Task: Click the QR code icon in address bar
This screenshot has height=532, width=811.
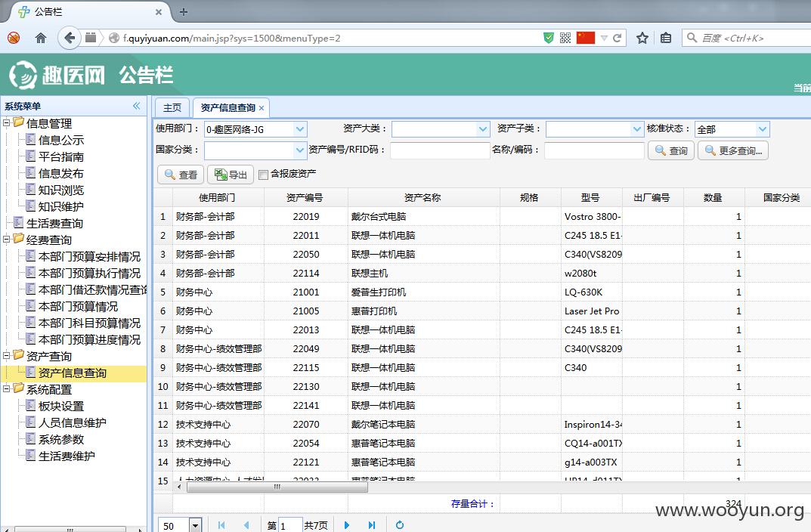Action: 565,38
